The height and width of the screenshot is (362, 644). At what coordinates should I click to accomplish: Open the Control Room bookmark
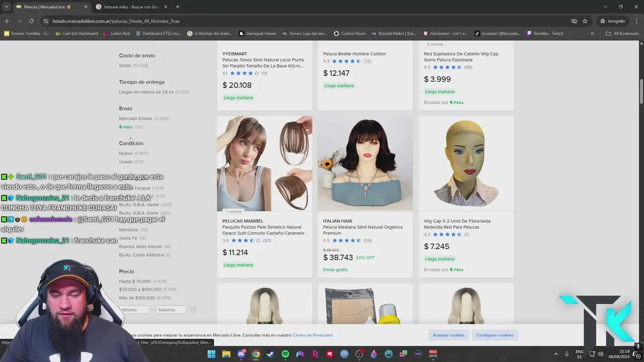click(x=350, y=34)
